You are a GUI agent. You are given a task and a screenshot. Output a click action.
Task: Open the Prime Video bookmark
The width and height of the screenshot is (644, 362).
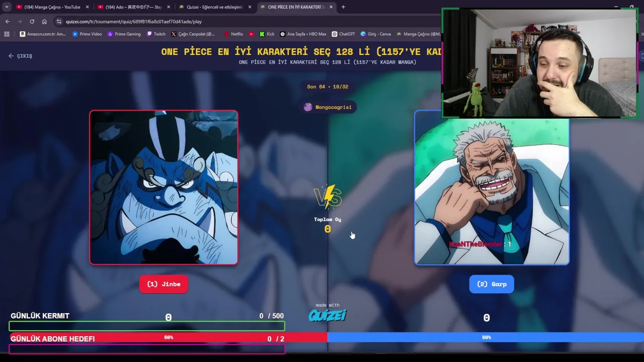tap(87, 34)
